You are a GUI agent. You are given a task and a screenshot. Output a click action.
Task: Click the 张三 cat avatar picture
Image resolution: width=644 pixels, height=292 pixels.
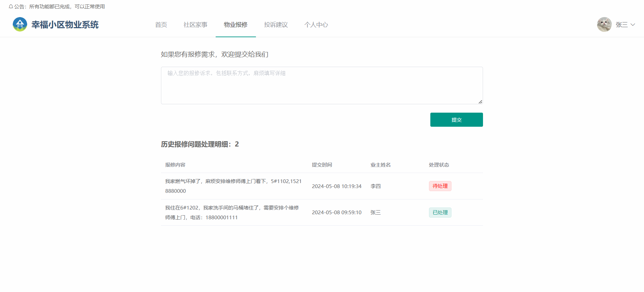(604, 24)
